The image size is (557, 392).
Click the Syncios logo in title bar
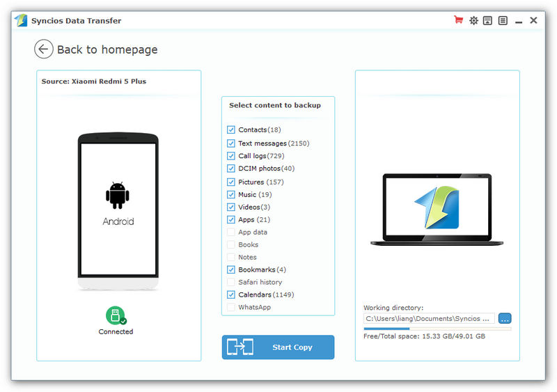pos(22,20)
